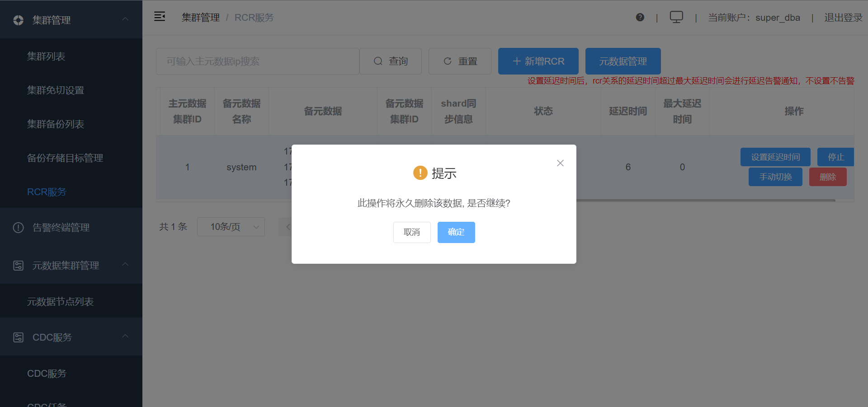868x407 pixels.
Task: Click the orange warning icon in dialog
Action: [420, 173]
